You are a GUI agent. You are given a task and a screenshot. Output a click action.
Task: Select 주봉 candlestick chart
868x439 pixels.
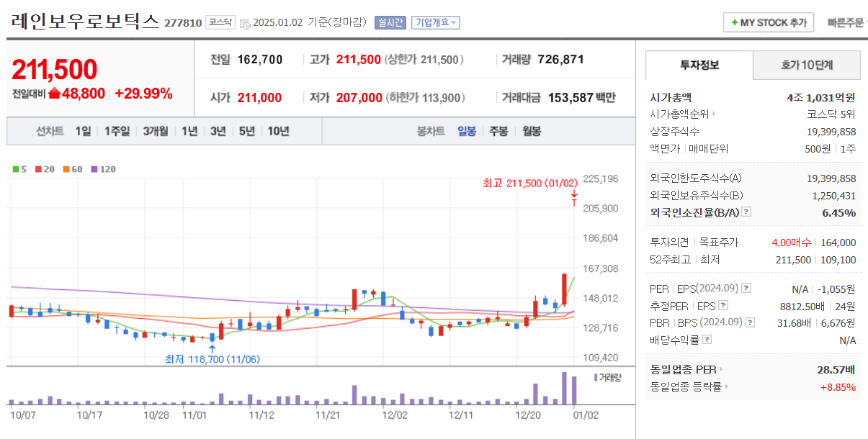pyautogui.click(x=498, y=131)
